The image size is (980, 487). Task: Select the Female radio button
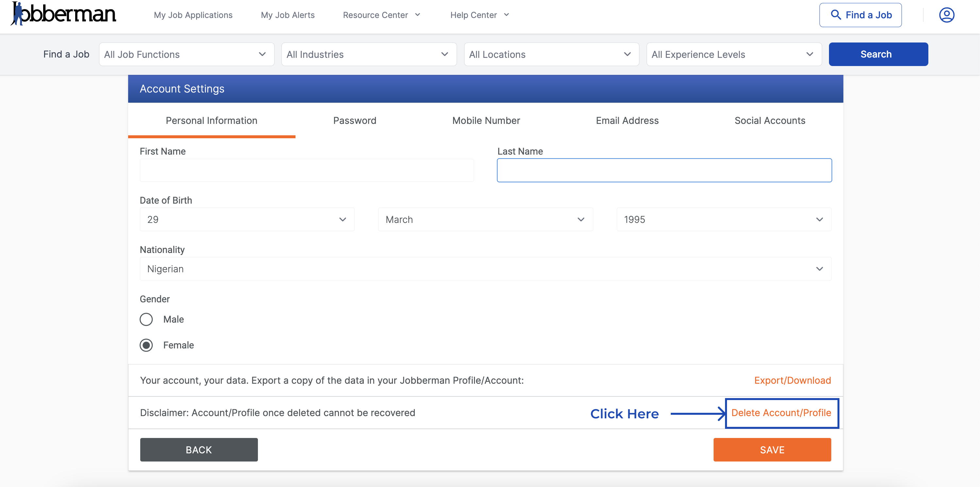point(146,345)
